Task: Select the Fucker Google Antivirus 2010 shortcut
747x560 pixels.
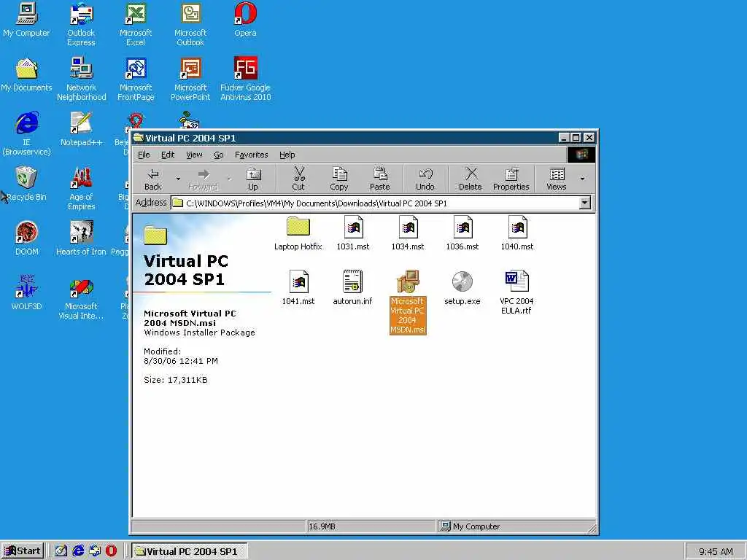Action: click(x=245, y=79)
